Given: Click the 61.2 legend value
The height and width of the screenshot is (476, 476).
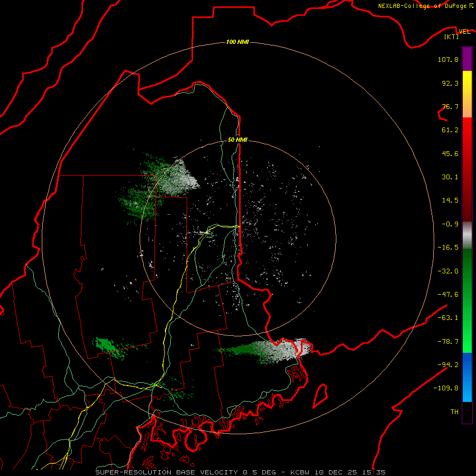Looking at the screenshot, I should (x=450, y=130).
